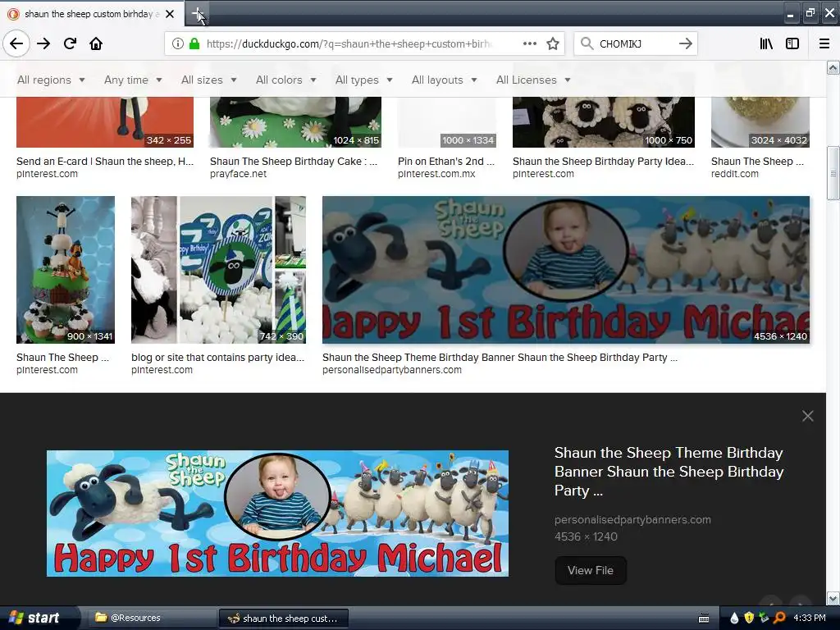Open the 3024 × 4032 reddit thumbnail
This screenshot has height=630, width=840.
click(x=760, y=122)
